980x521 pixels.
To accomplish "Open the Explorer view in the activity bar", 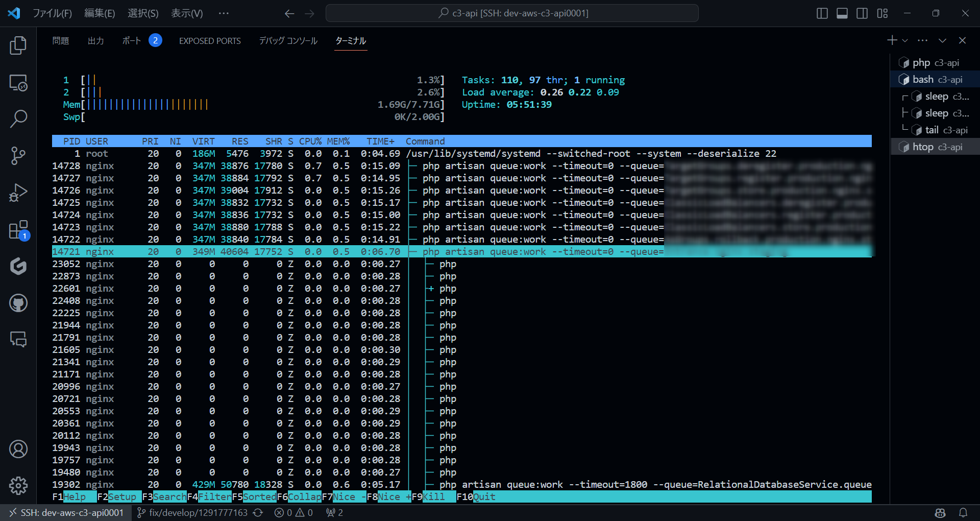I will click(18, 45).
